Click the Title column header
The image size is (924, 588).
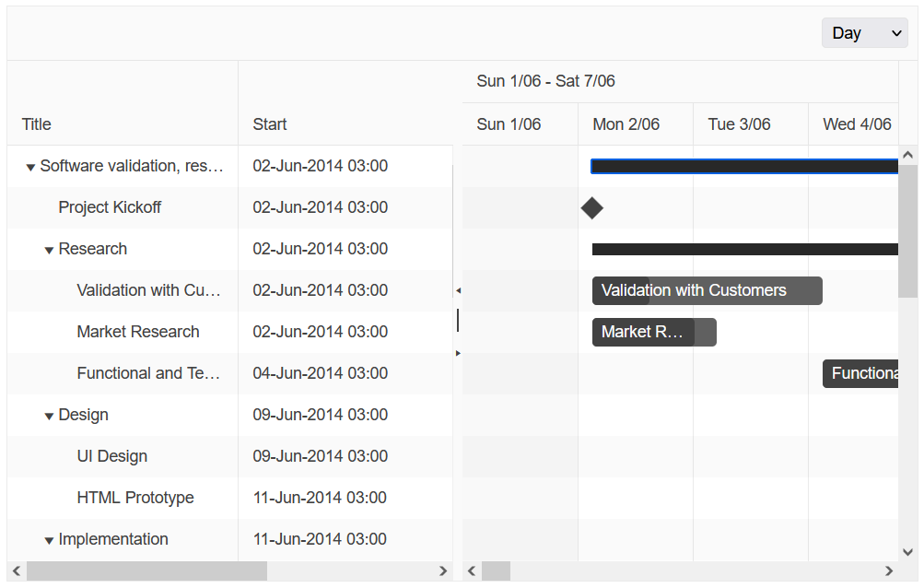click(x=36, y=124)
